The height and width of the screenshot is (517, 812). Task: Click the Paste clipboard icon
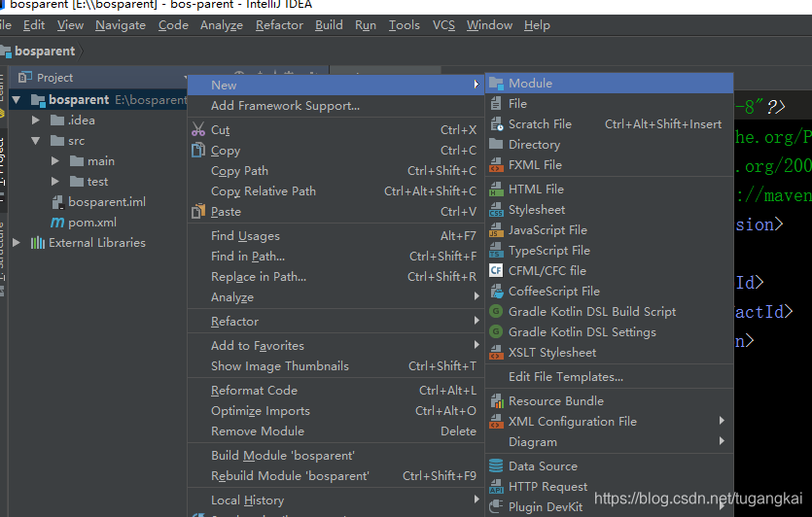[x=198, y=211]
